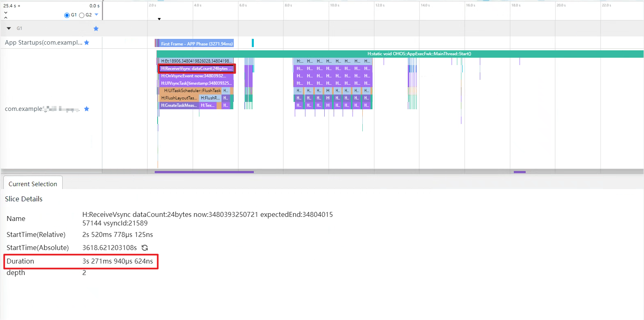644x320 pixels.
Task: Select the green MainThread::Start() bar
Action: coord(419,54)
